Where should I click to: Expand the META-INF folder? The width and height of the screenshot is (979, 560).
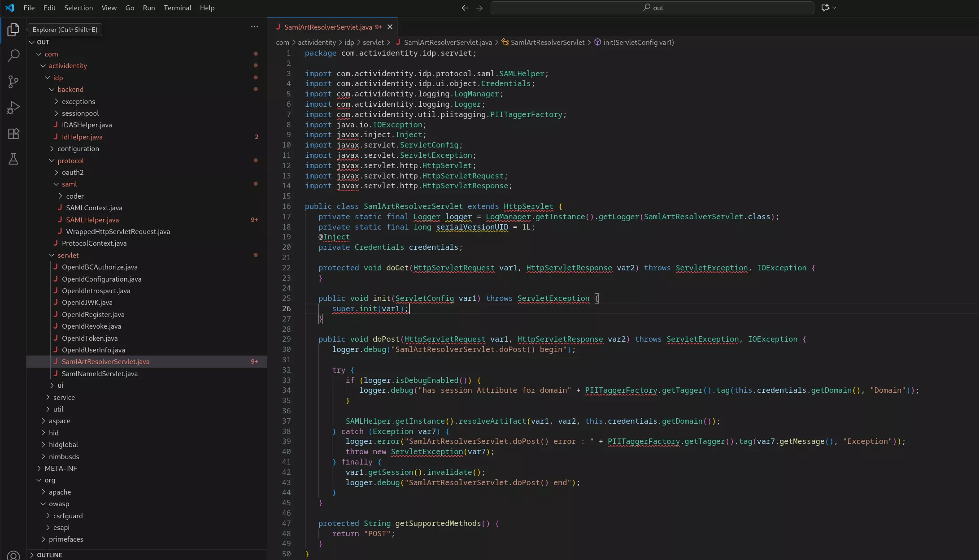tap(61, 468)
